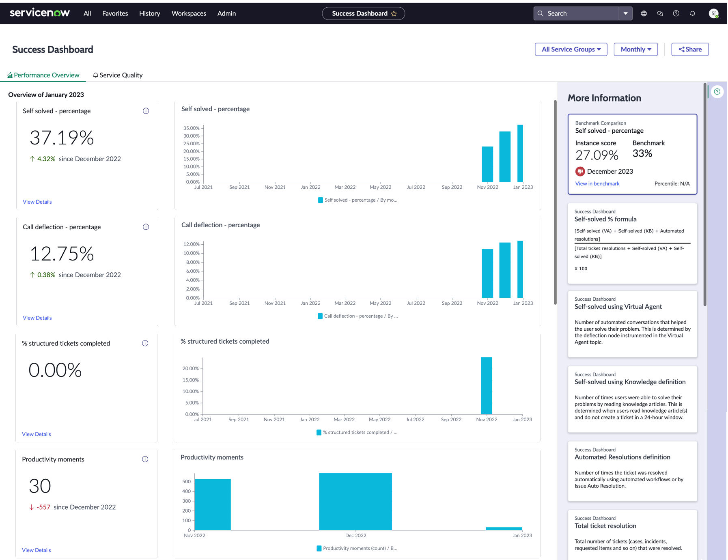728x560 pixels.
Task: Click Jan 2023 bar in Self solved chart
Action: (x=520, y=153)
